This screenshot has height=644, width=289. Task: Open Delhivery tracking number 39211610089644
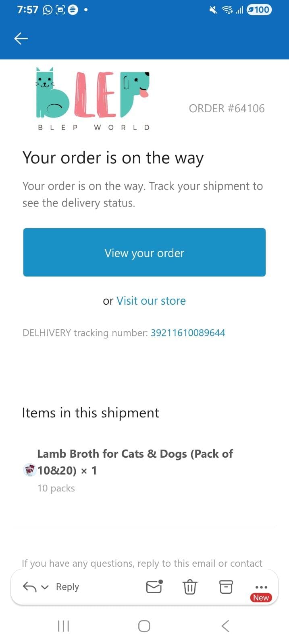(188, 333)
